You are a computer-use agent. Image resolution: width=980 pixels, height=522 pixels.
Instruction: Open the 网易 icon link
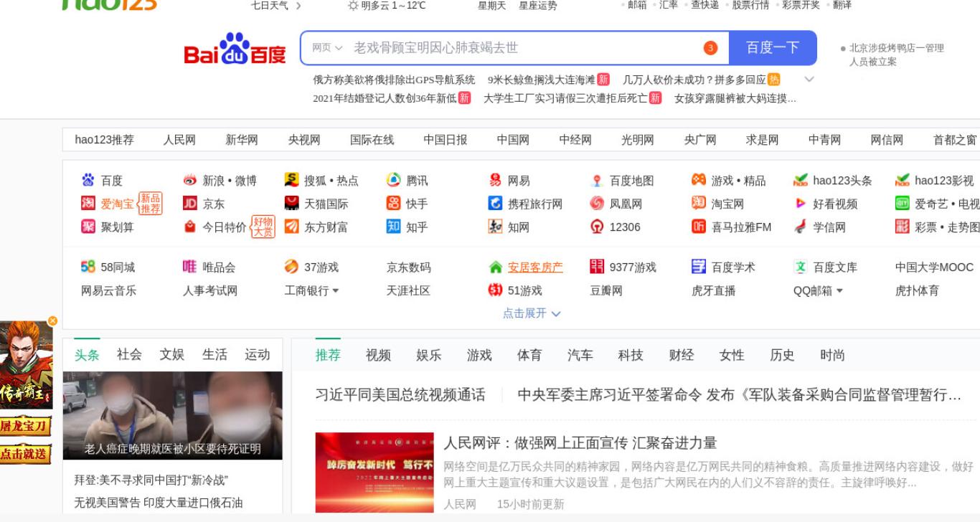[x=495, y=180]
